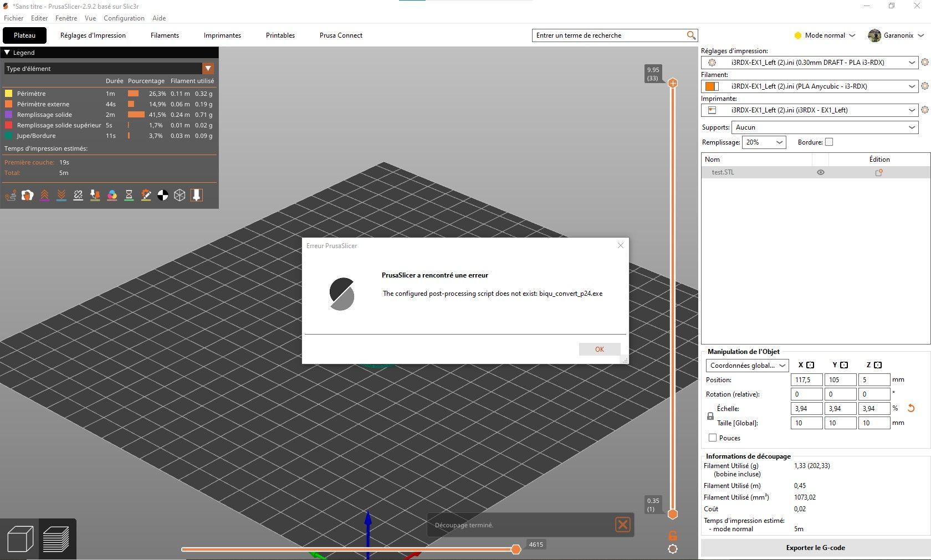The width and height of the screenshot is (931, 560).
Task: Open Remplissage 20% dropdown
Action: click(x=764, y=142)
